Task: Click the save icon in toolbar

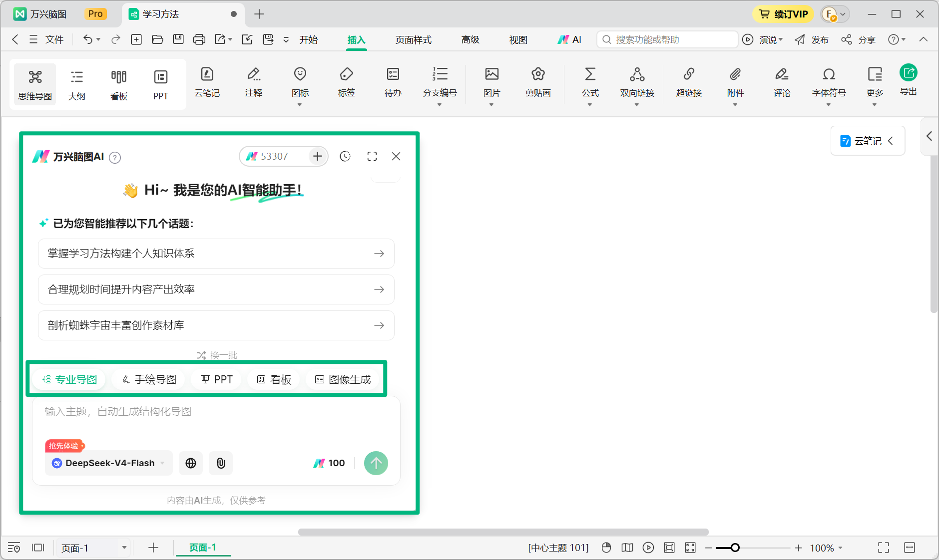Action: [178, 39]
